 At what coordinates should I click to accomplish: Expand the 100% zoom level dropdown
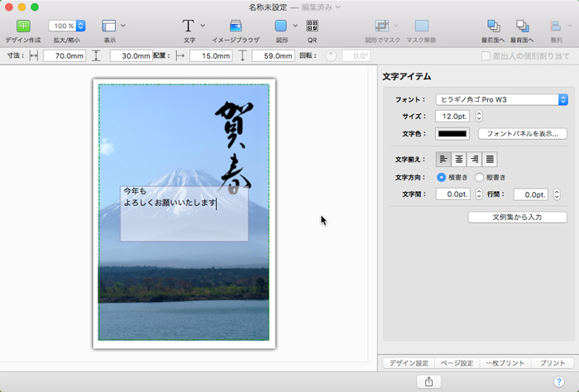point(80,26)
